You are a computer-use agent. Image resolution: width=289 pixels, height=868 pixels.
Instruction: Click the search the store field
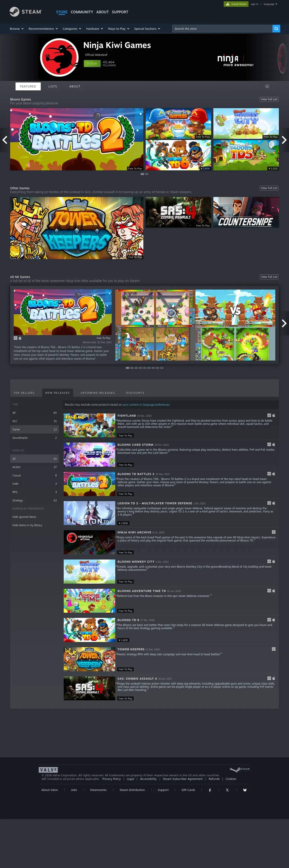coord(222,29)
